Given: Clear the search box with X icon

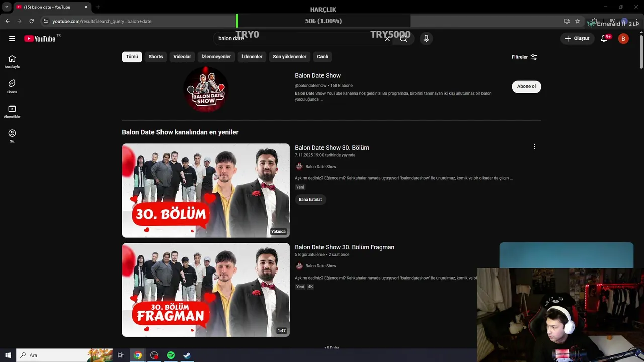Looking at the screenshot, I should click(387, 38).
